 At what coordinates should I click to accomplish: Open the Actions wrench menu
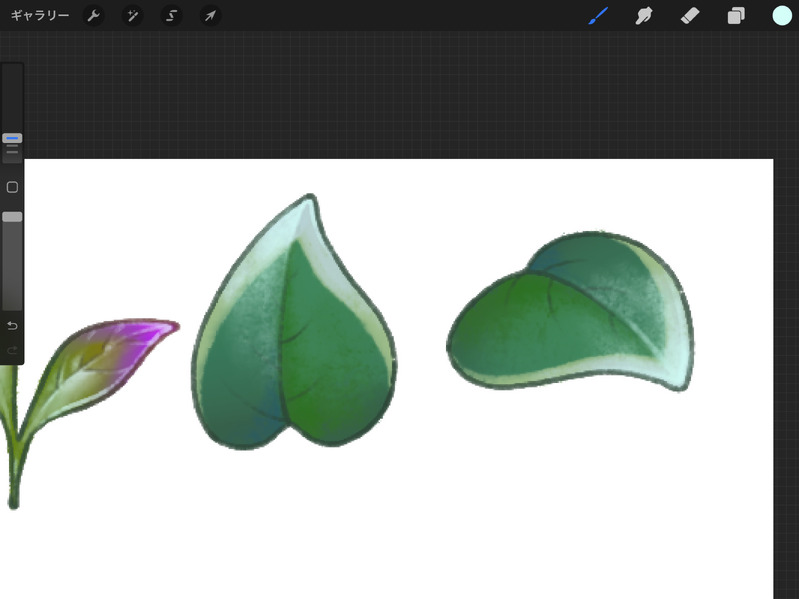[93, 16]
